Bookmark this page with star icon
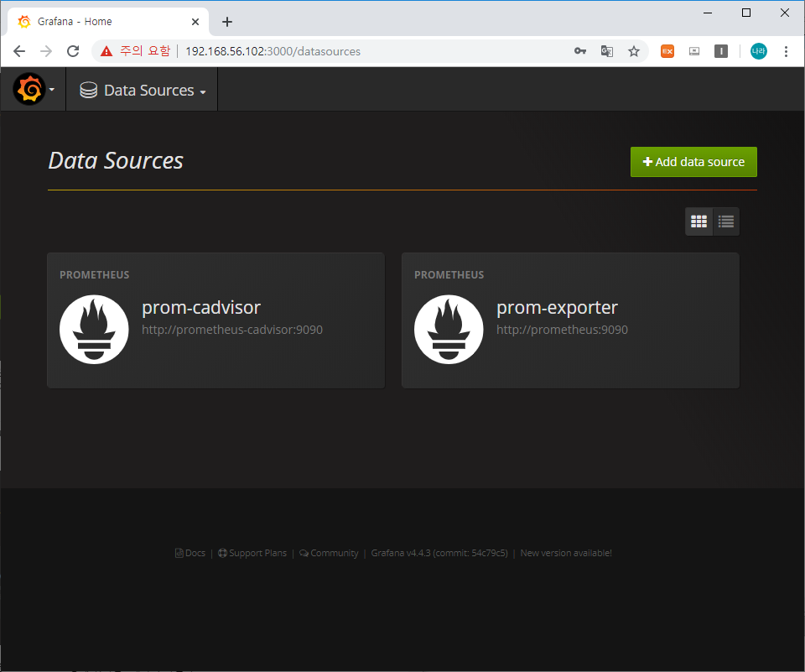Viewport: 805px width, 672px height. point(634,51)
